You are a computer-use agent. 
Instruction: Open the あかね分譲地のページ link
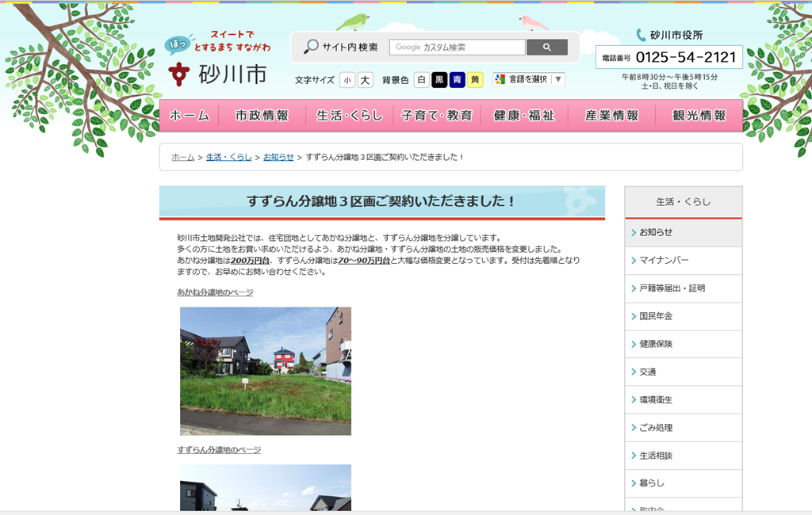click(x=215, y=292)
